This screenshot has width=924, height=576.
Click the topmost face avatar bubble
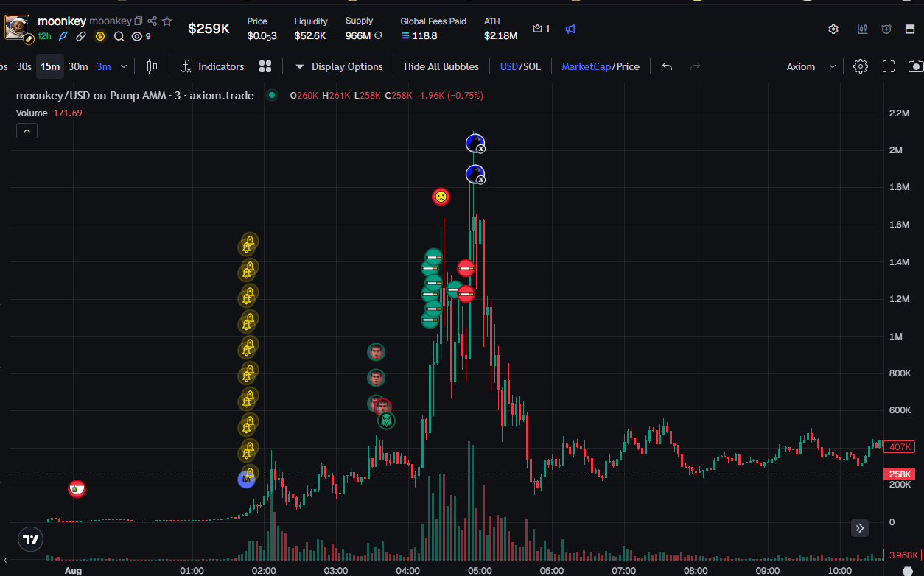377,352
